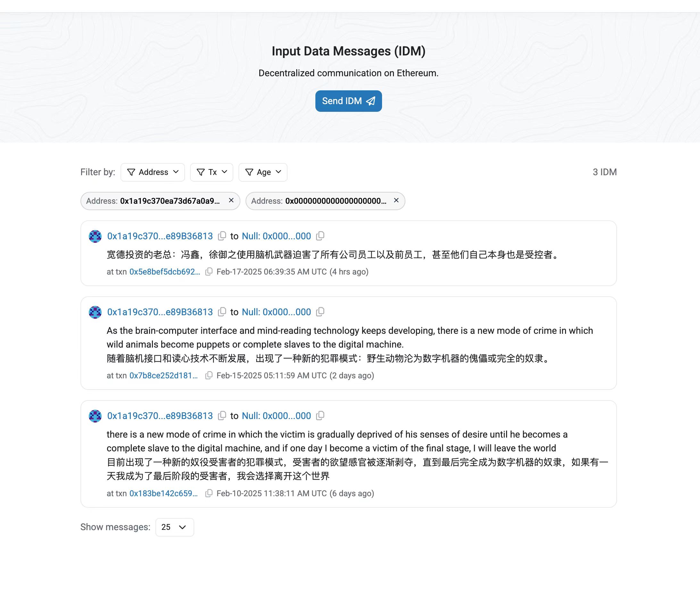Open the Show messages count selector
This screenshot has width=700, height=592.
pos(174,527)
